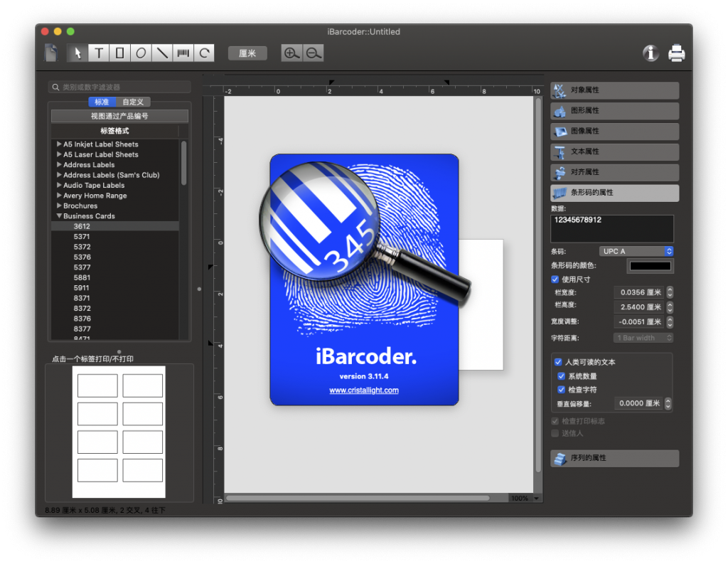Image resolution: width=728 pixels, height=564 pixels.
Task: Click the 标签格式 column header
Action: coord(114,131)
